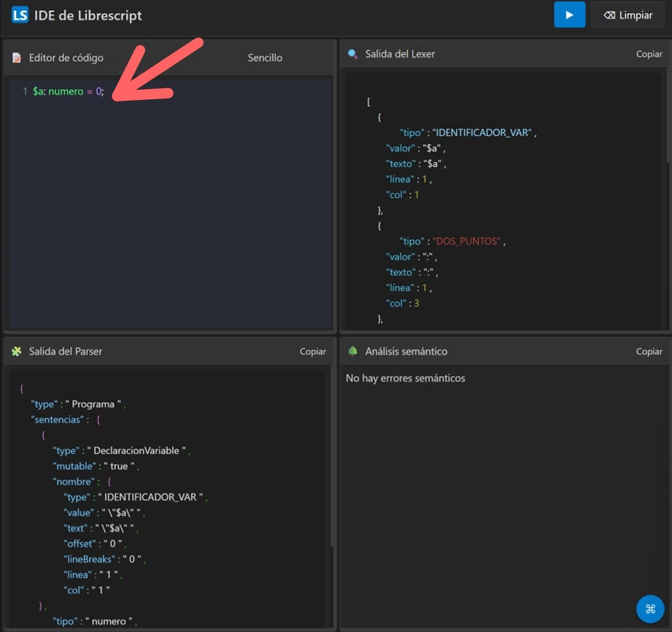The image size is (672, 632).
Task: Click line number 1 in the editor gutter
Action: point(25,91)
